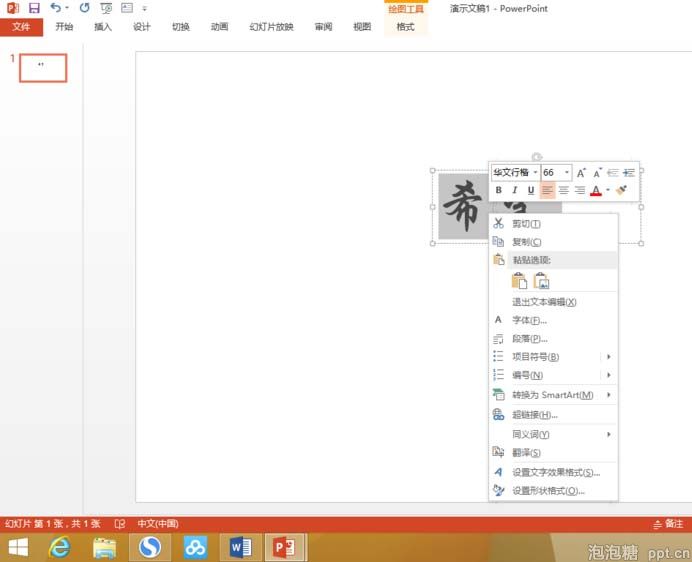The height and width of the screenshot is (562, 692).
Task: Open the 格式 drawing tools tab
Action: point(405,27)
